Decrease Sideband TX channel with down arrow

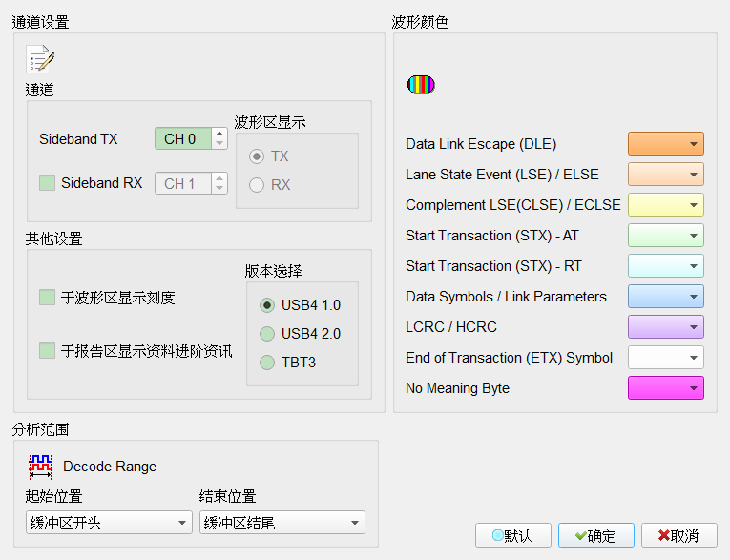point(219,144)
